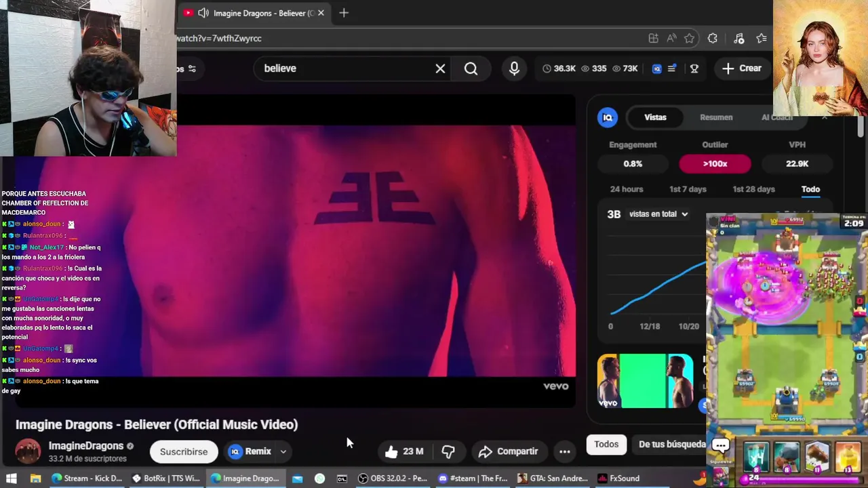Select the 1st 28 days range
Viewport: 868px width, 488px height.
(753, 189)
